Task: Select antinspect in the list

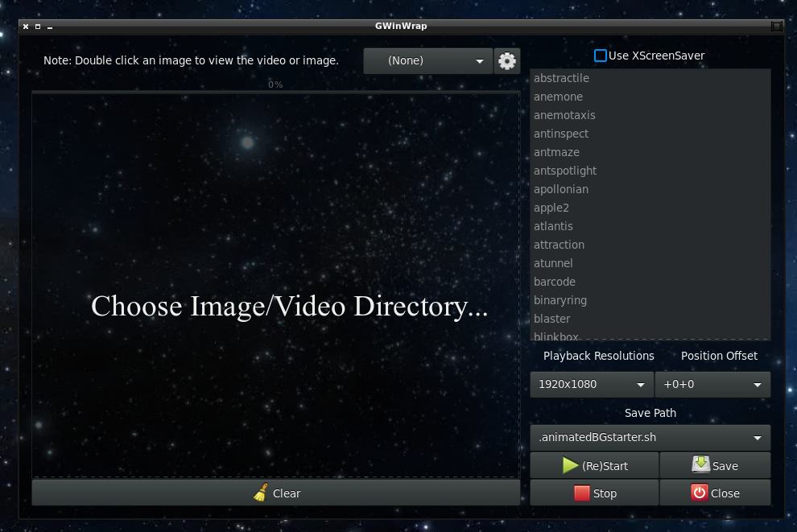Action: pyautogui.click(x=650, y=134)
